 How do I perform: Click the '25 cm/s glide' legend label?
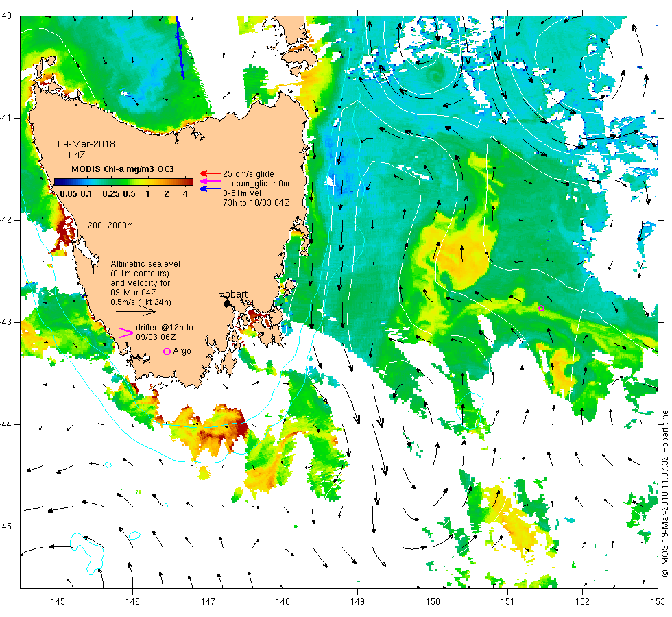(248, 174)
